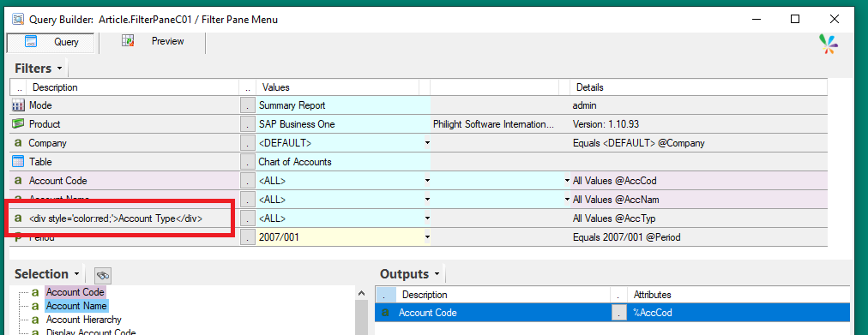Open the Account Code <ALL> values dropdown
Screen dimensions: 868x335
point(427,180)
